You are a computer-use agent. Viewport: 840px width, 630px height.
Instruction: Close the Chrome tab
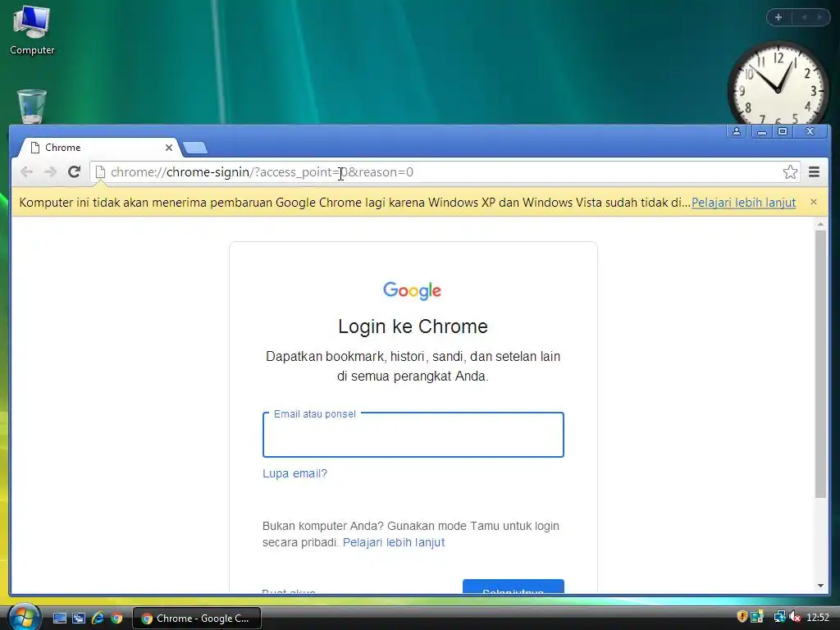(x=169, y=148)
